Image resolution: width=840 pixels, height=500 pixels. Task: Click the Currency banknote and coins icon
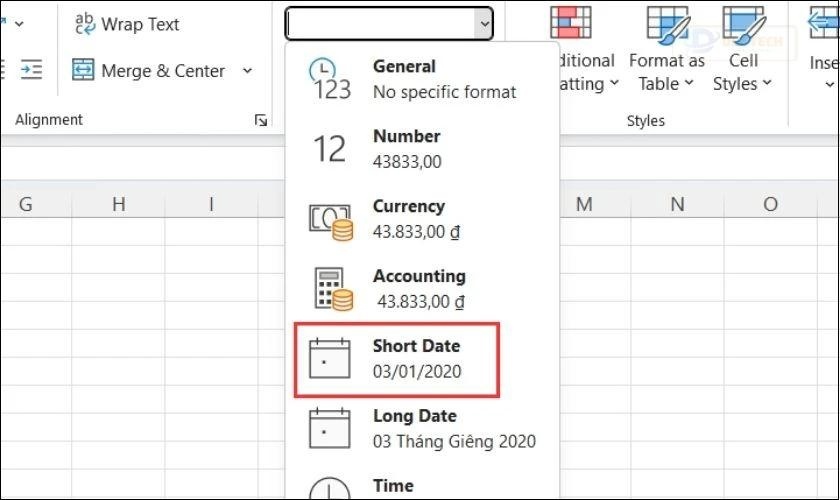click(331, 221)
